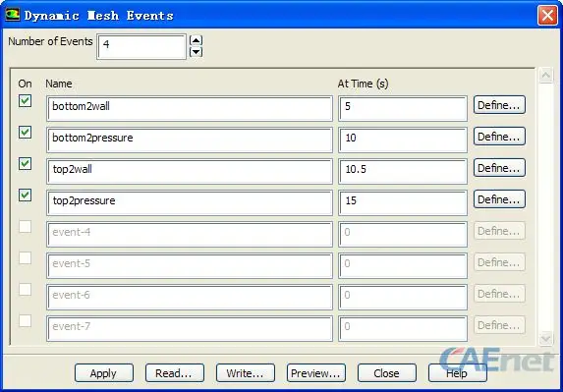Edit the top2pressure name field
Viewport: 563px width, 392px height.
point(190,202)
